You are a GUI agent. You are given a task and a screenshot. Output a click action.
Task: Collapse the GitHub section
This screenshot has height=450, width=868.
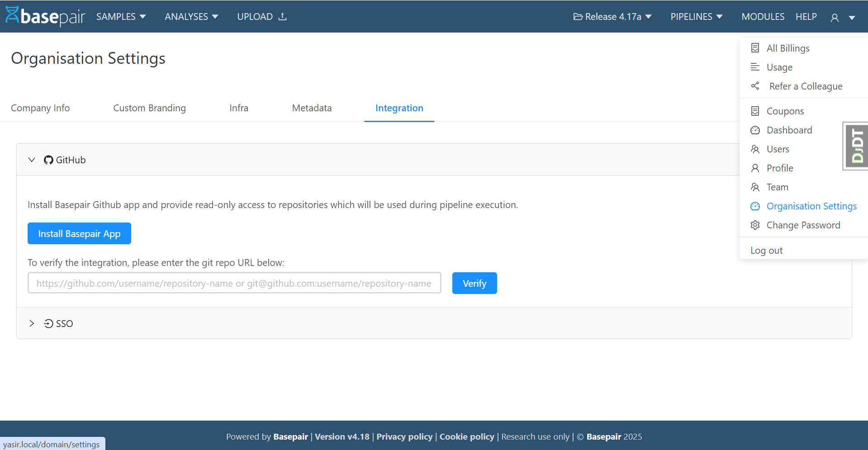click(x=32, y=160)
